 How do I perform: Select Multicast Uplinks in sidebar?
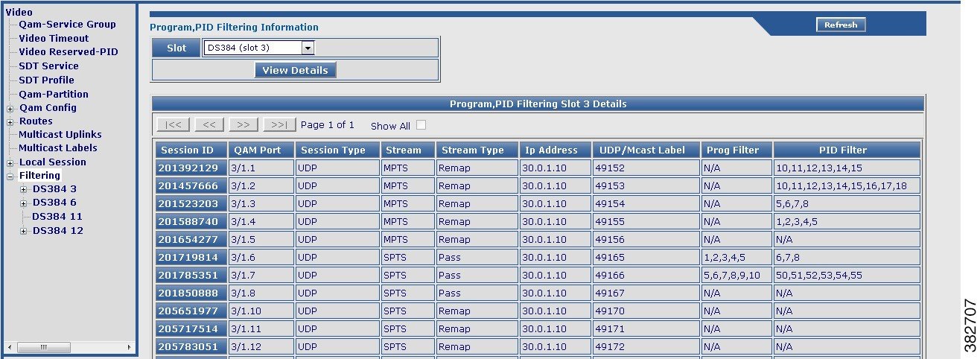[x=60, y=134]
